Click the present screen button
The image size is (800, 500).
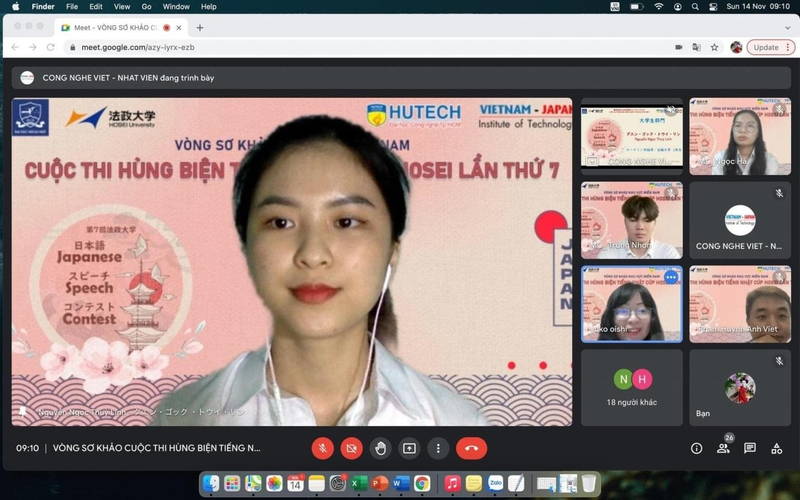tap(409, 448)
